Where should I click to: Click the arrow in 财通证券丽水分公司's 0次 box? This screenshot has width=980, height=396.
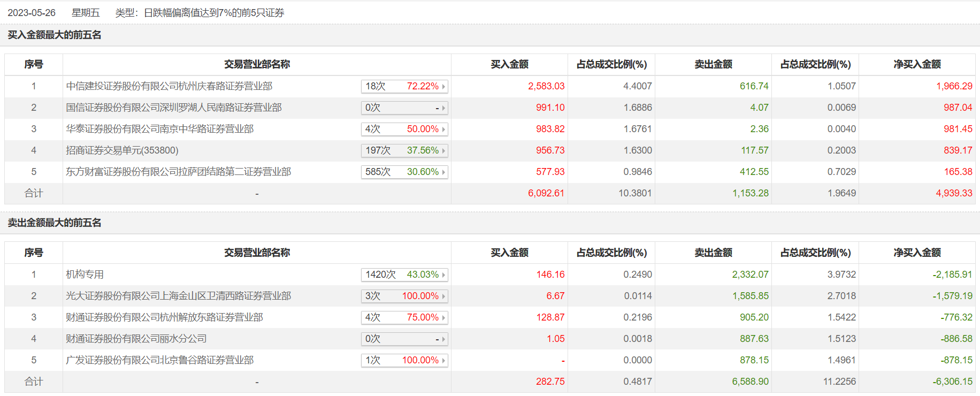(443, 339)
